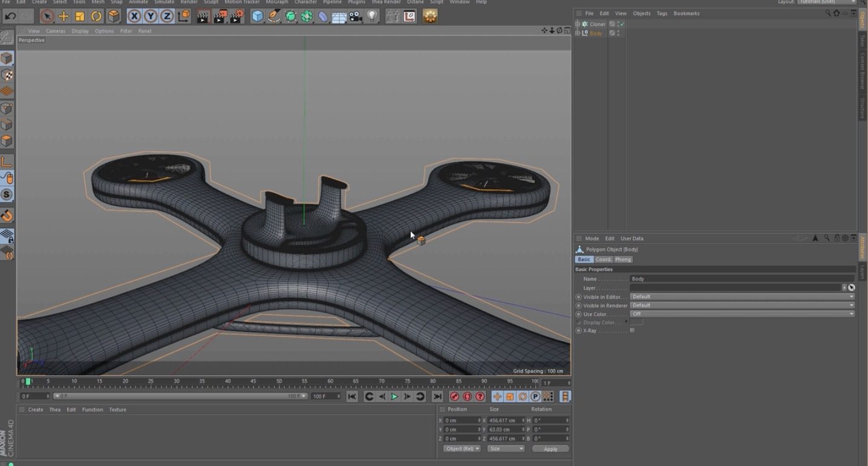
Task: Toggle Scale keyframe recording icon
Action: tap(510, 396)
